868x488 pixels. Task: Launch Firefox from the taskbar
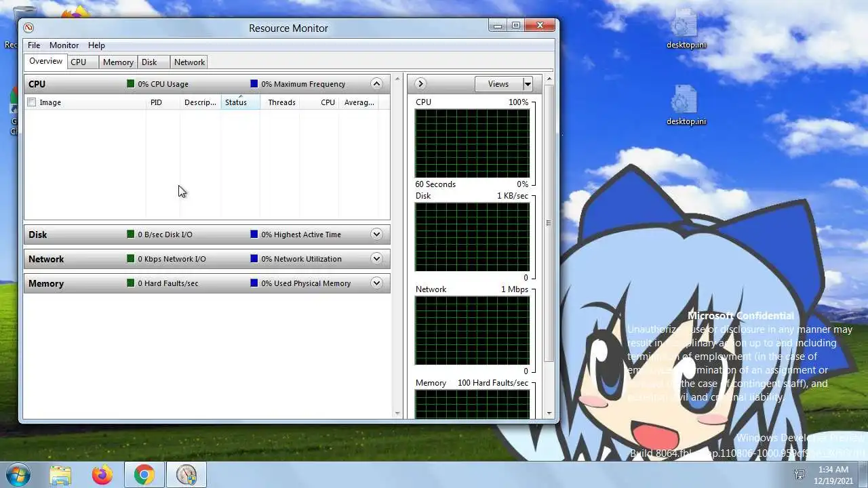[102, 475]
